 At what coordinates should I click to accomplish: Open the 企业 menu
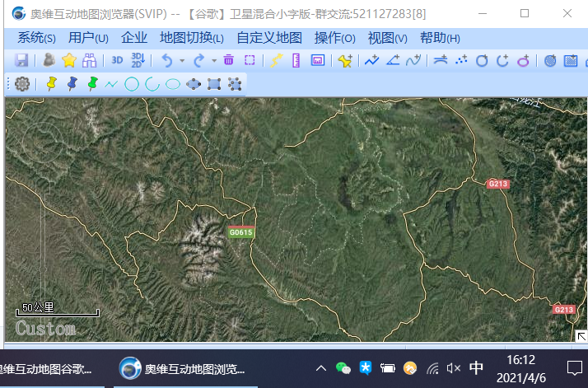coord(134,38)
